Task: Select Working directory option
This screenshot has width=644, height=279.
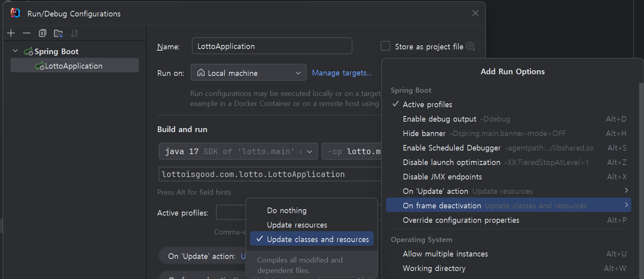Action: (509, 268)
